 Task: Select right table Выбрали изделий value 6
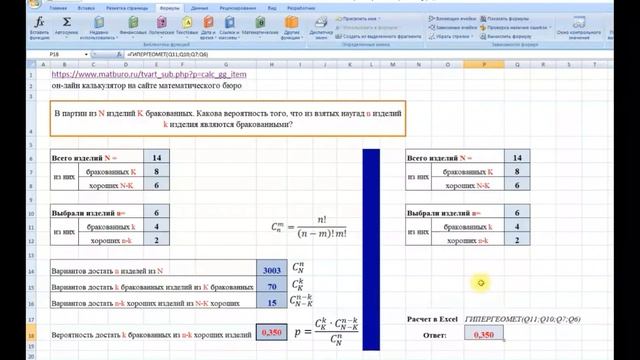517,212
